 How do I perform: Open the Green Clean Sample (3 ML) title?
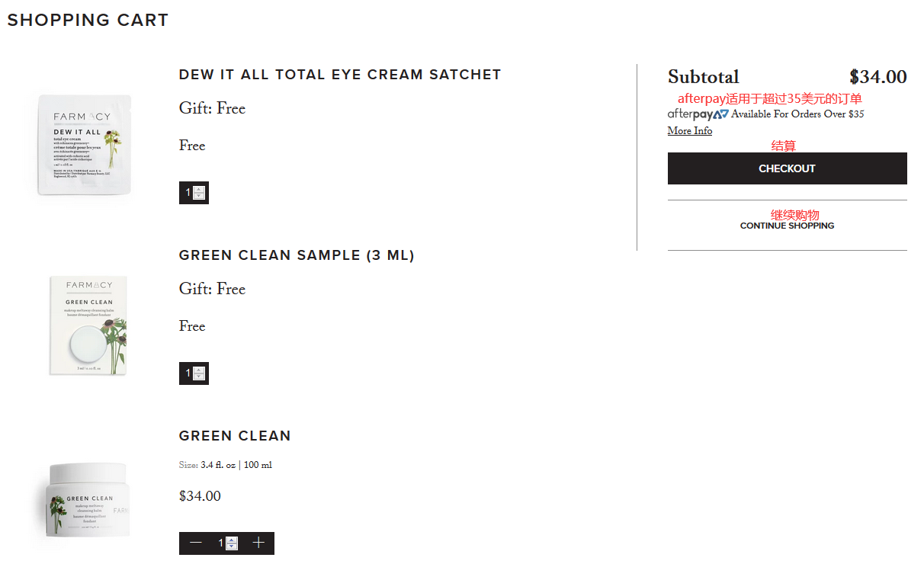click(297, 255)
